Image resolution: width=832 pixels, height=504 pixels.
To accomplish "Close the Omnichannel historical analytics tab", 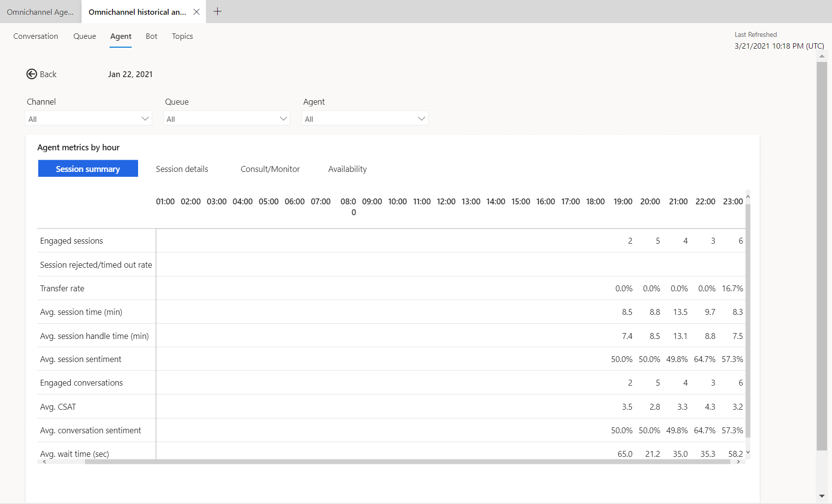I will pos(196,12).
